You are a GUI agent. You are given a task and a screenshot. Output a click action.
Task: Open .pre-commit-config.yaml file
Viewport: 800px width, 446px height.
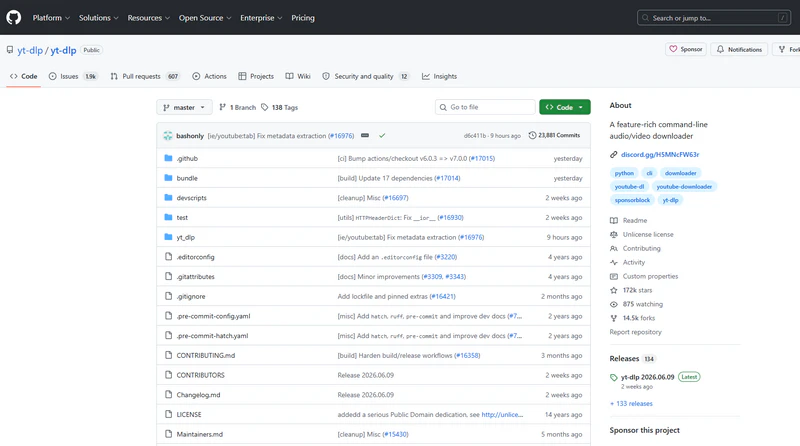tap(213, 316)
